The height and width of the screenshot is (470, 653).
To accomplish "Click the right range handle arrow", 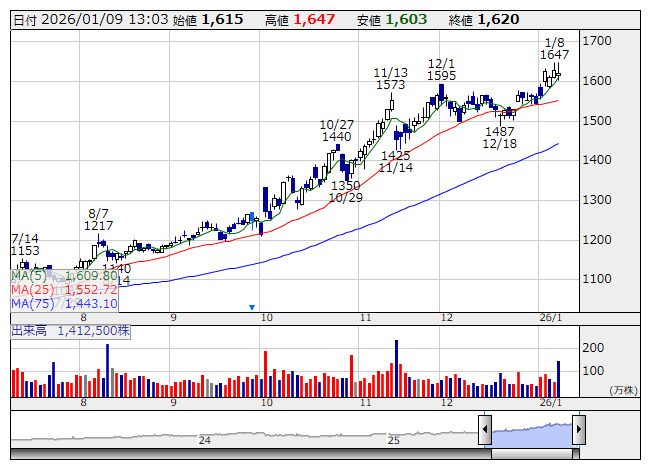I will (579, 429).
